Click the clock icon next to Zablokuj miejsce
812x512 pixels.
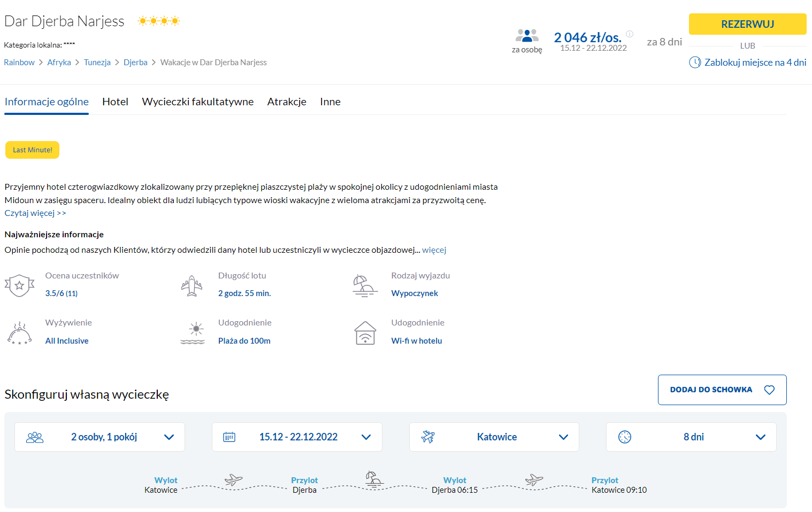click(695, 63)
